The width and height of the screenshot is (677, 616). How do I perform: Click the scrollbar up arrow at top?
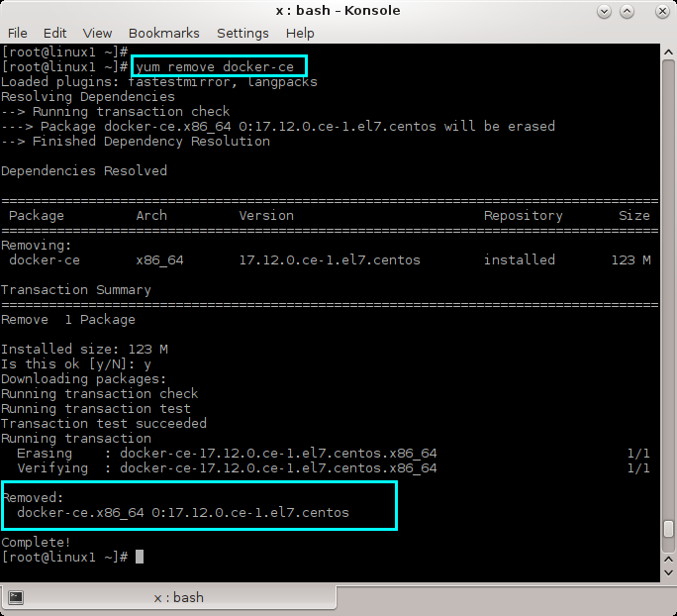pos(668,52)
